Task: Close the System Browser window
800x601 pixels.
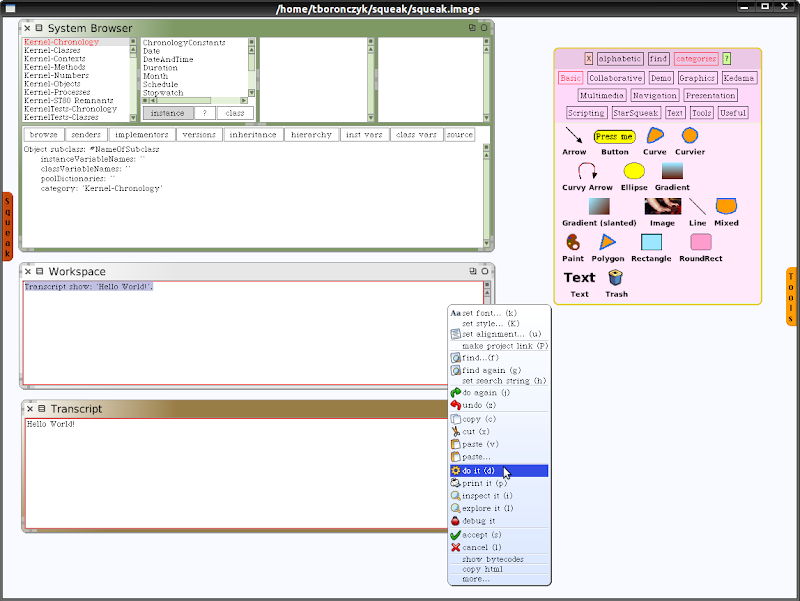Action: (27, 28)
